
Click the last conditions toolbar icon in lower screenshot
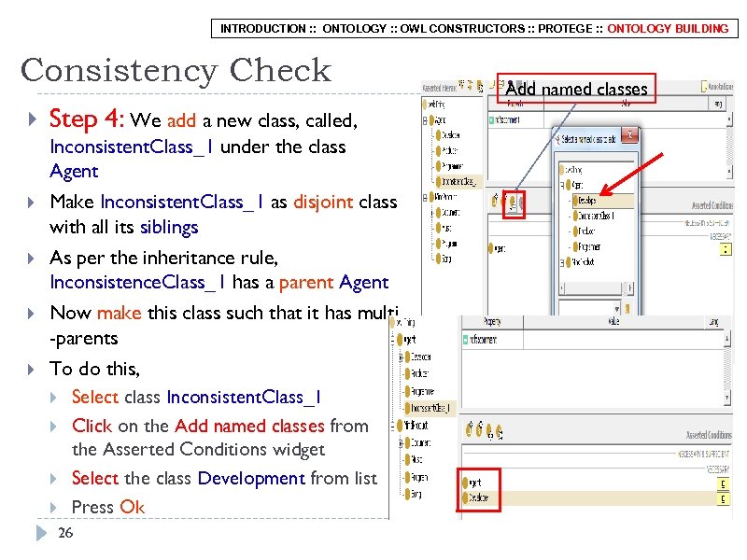pos(499,431)
